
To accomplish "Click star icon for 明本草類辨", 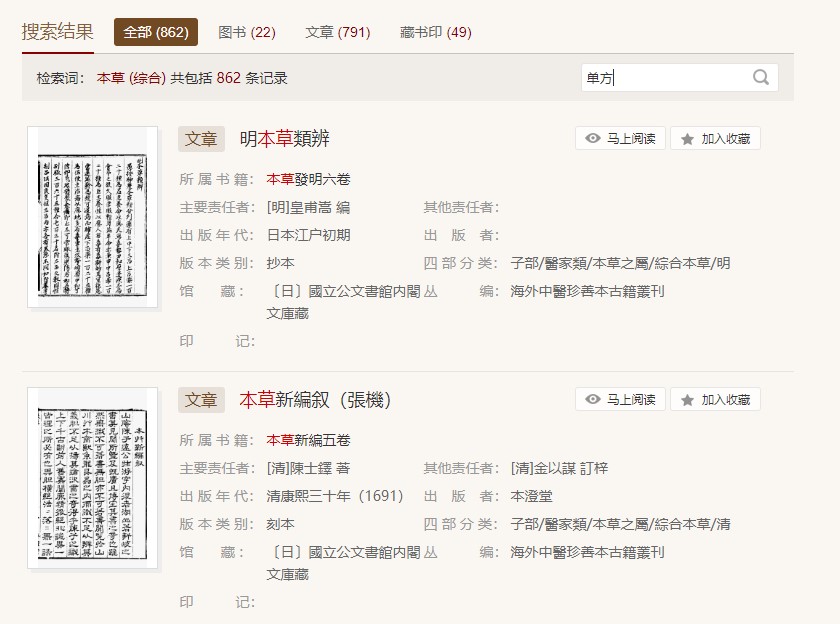I will click(687, 139).
